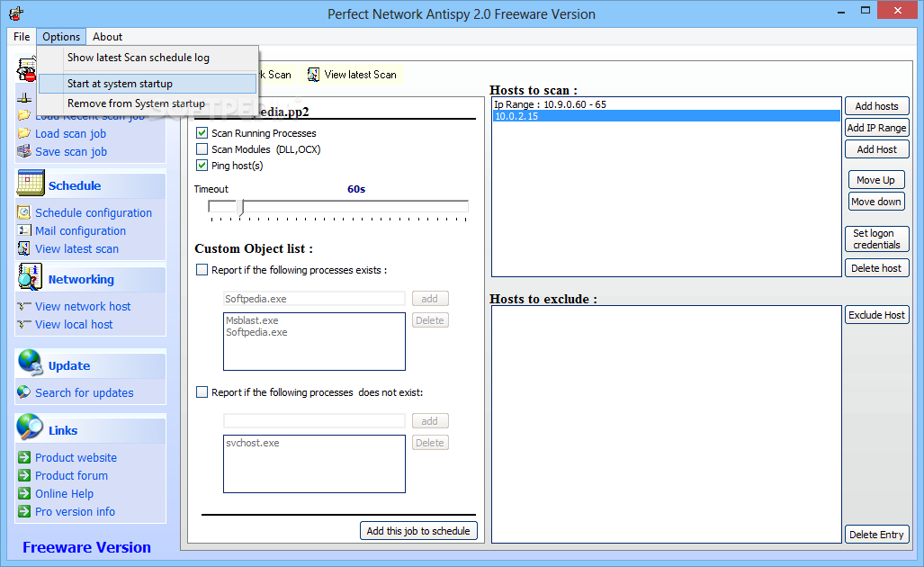Open the Pro version info link
This screenshot has height=567, width=924.
75,511
